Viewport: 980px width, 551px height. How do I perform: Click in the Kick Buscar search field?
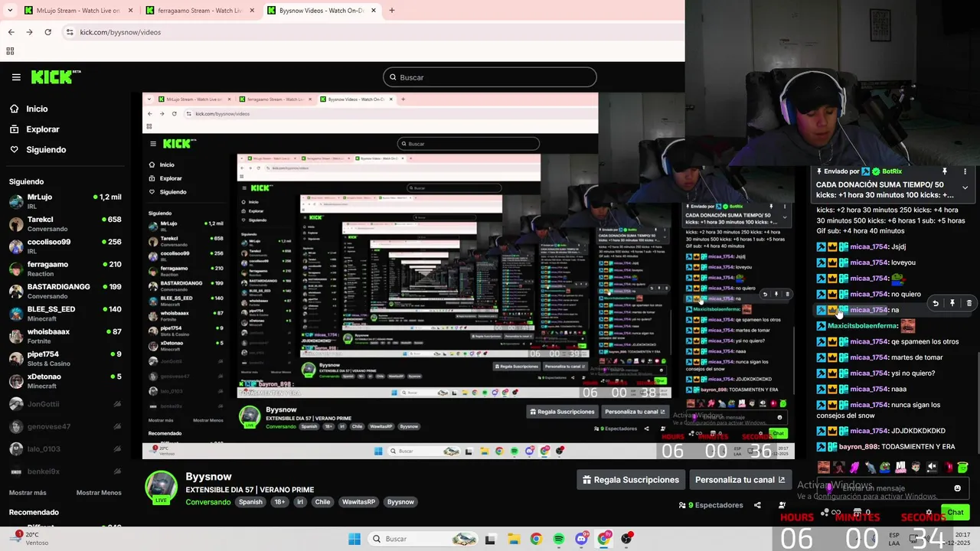(x=490, y=77)
